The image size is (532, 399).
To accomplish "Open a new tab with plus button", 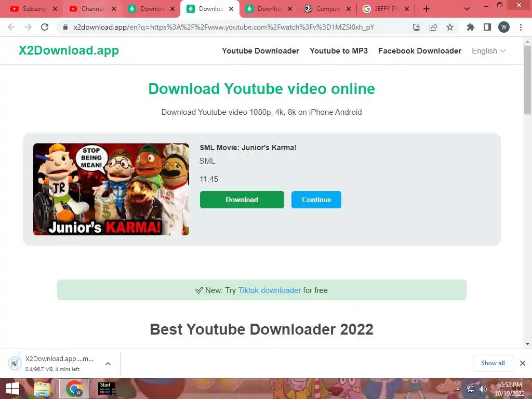I will coord(427,9).
